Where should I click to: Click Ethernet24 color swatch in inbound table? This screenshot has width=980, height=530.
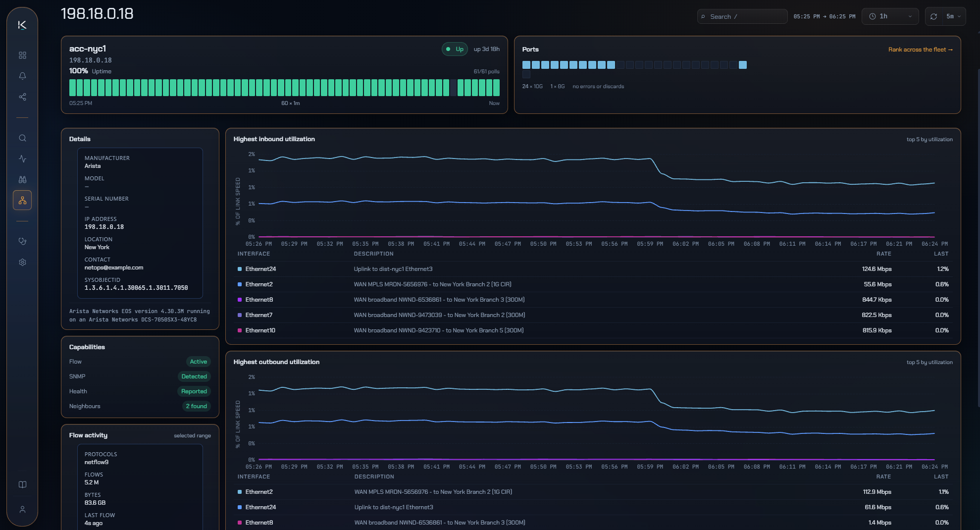pyautogui.click(x=240, y=269)
